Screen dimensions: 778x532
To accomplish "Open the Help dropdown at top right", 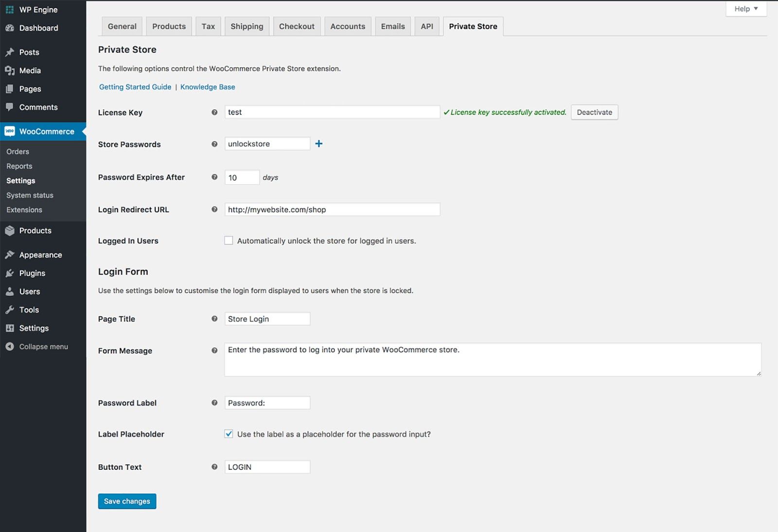I will click(745, 9).
